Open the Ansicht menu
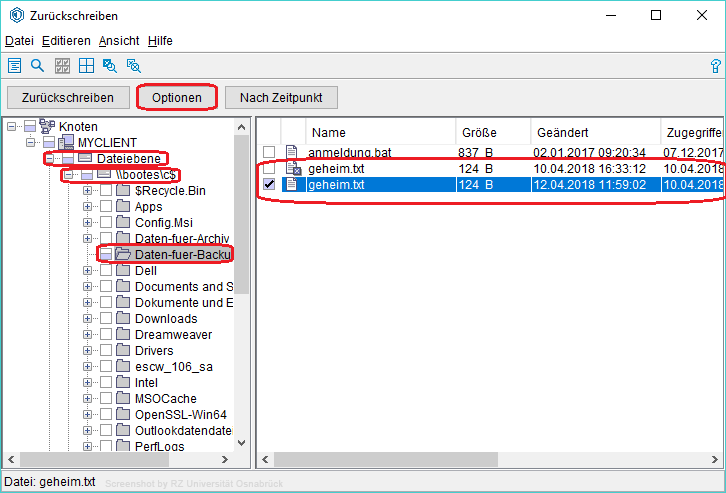Screen dimensions: 726x493 (119, 41)
